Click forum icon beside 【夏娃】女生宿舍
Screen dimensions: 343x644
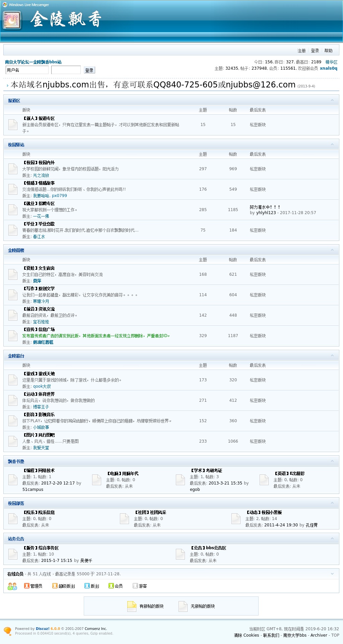pos(13,274)
